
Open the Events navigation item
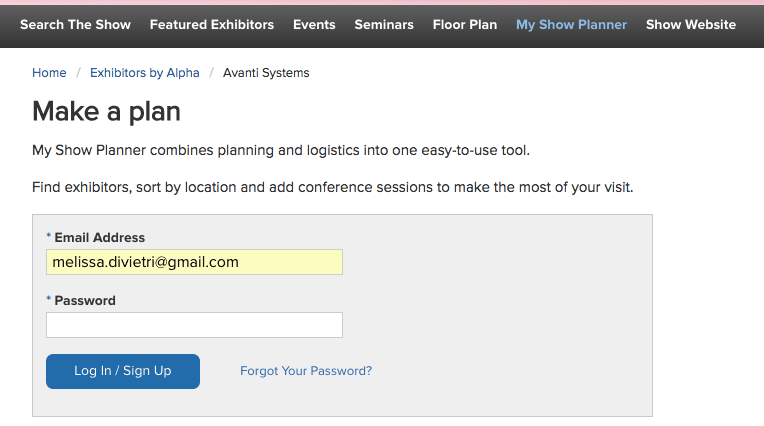point(314,25)
